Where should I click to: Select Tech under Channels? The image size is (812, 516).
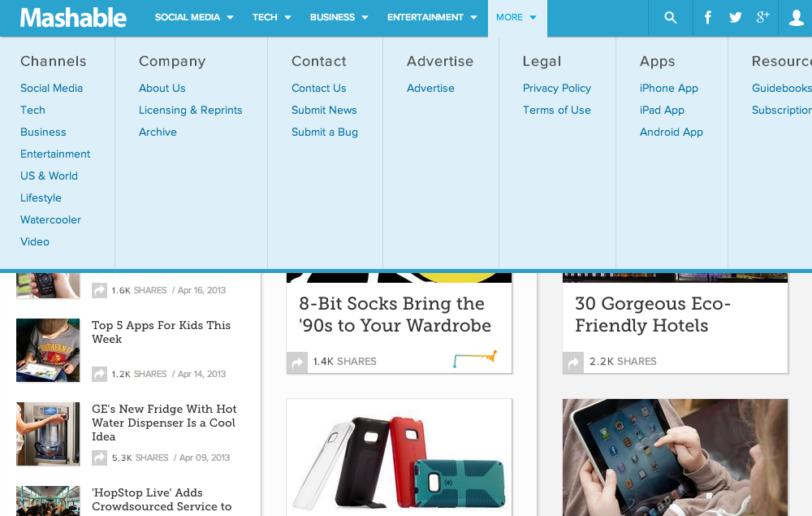pos(32,110)
